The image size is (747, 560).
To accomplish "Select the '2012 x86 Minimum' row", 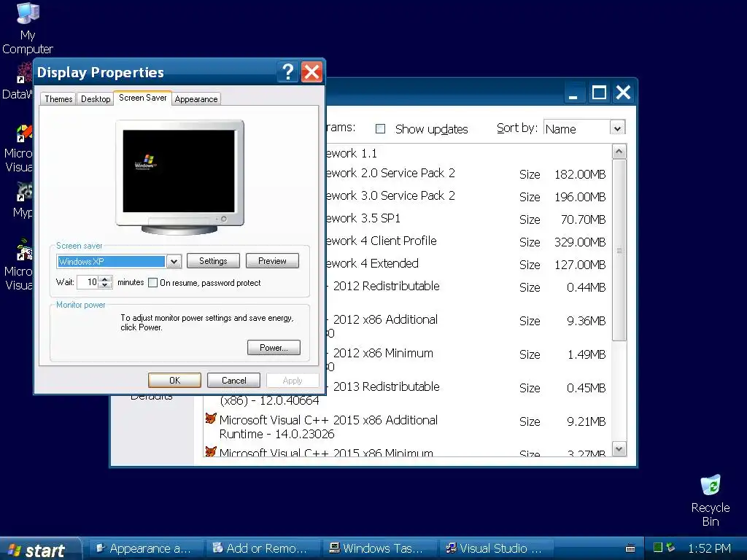I will pyautogui.click(x=468, y=359).
